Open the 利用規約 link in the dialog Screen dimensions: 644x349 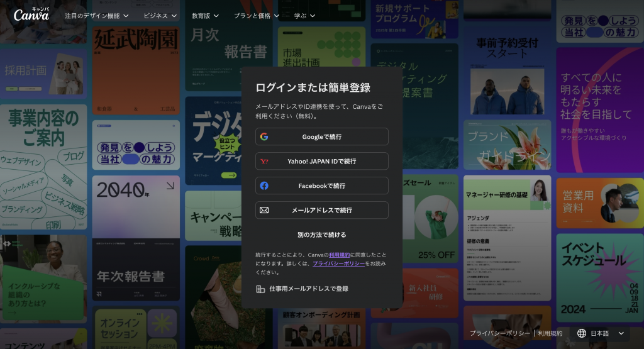[x=339, y=255]
